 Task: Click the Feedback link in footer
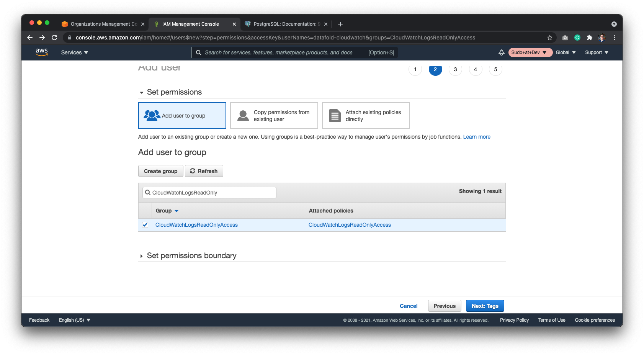[39, 320]
